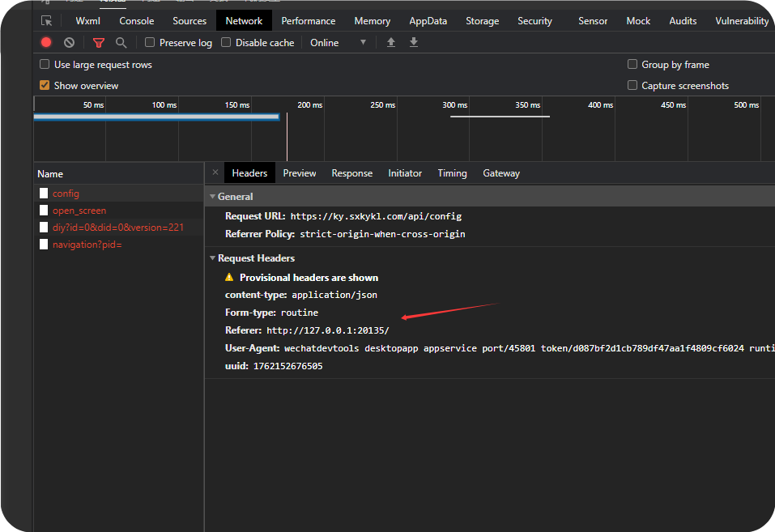The image size is (775, 532).
Task: Click the clear network log icon
Action: [70, 42]
